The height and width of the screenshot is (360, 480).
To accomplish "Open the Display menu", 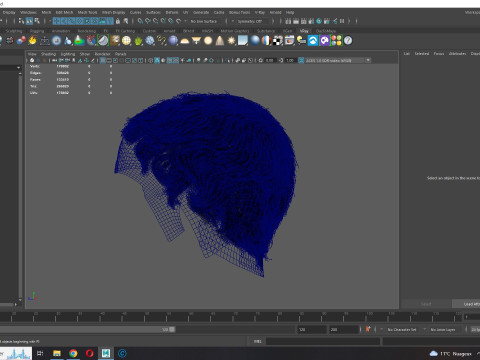I will click(x=9, y=12).
